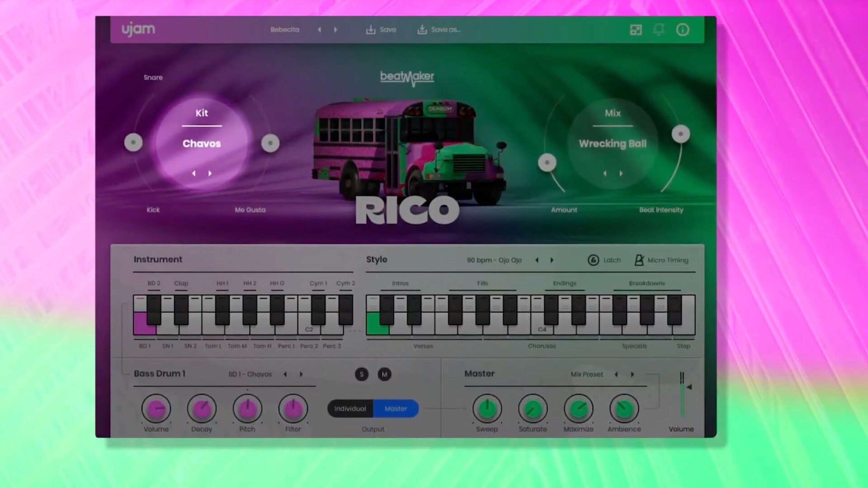Switch to next Kit after Chavos

[210, 174]
